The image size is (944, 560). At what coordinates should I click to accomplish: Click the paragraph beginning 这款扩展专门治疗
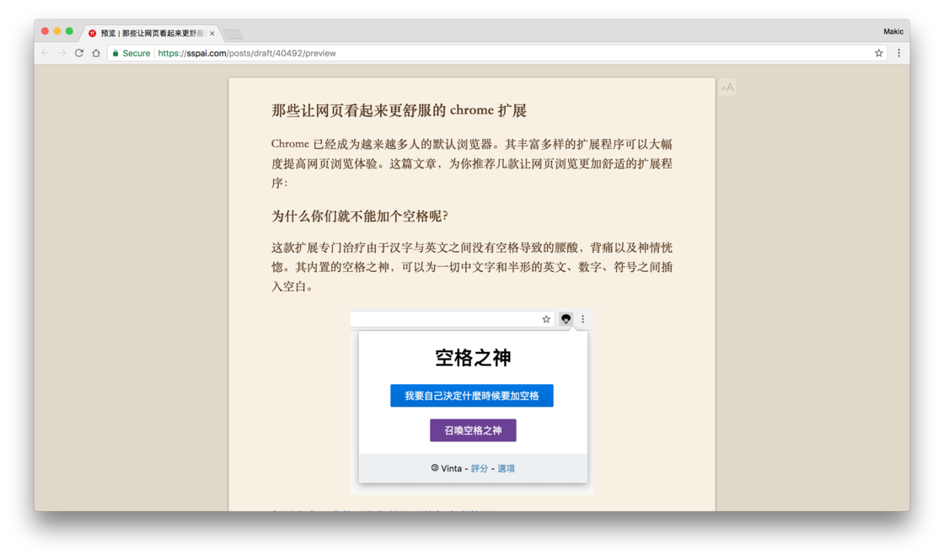471,266
